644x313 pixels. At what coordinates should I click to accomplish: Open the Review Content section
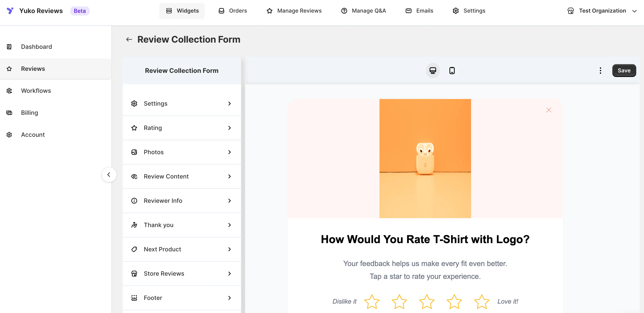pyautogui.click(x=182, y=176)
